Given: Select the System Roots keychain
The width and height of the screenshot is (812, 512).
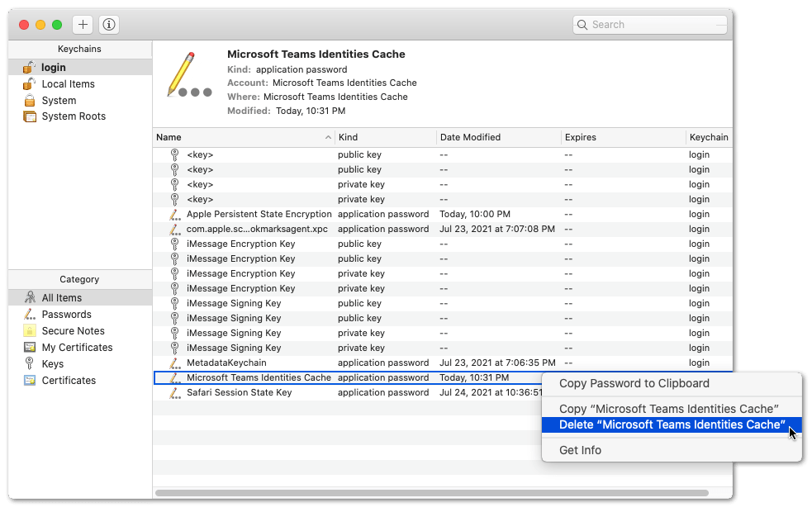Looking at the screenshot, I should pyautogui.click(x=80, y=116).
